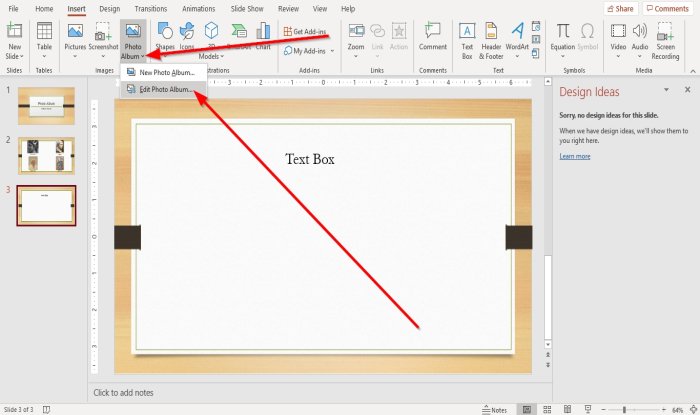
Task: Click the WordArt icon
Action: [517, 31]
